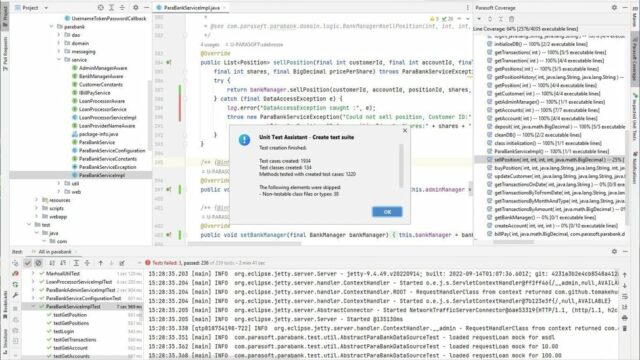This screenshot has height=360, width=640.
Task: Select sellPosition row in Parasoft Coverage list
Action: pyautogui.click(x=549, y=160)
